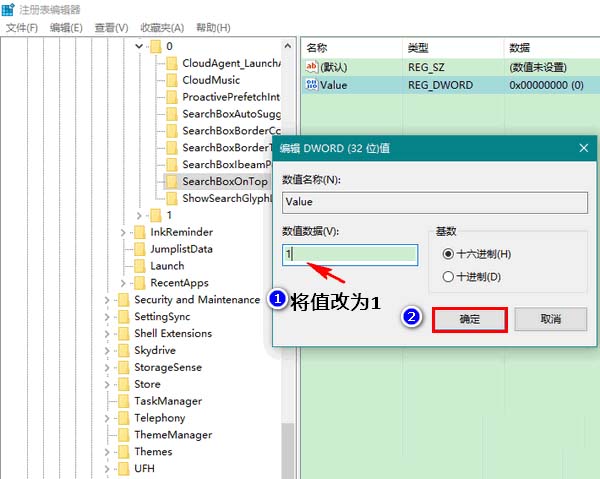
Task: Collapse the 0 registry key node
Action: pos(138,46)
